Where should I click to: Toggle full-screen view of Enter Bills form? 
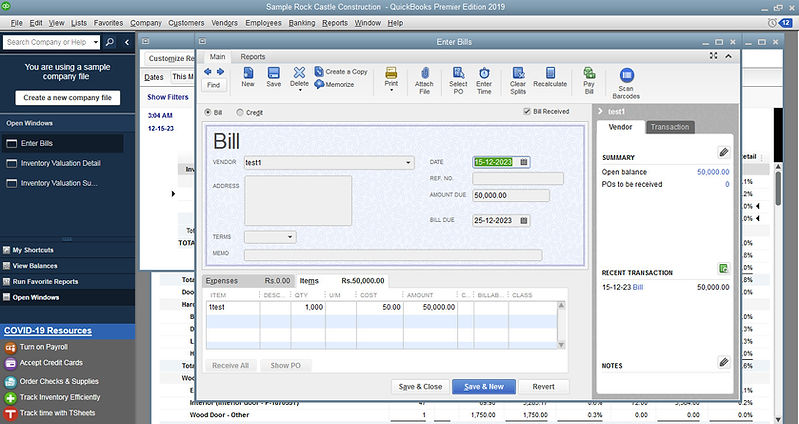713,56
